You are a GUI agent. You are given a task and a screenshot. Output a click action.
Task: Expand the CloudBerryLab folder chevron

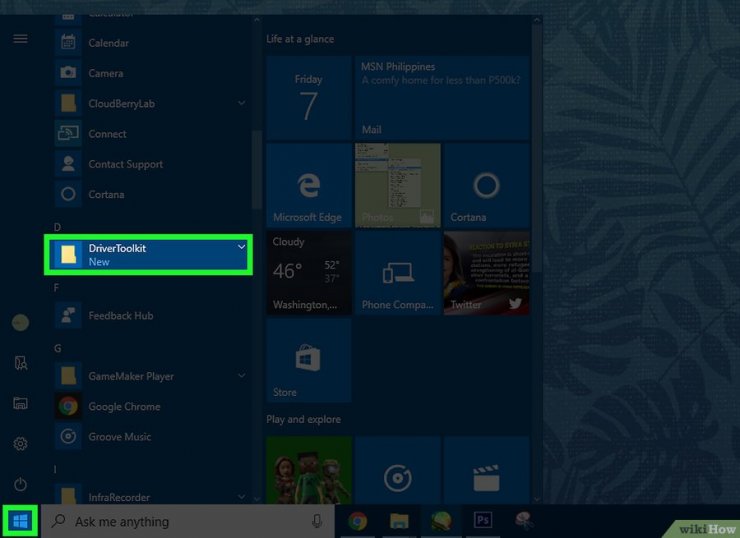(x=242, y=104)
